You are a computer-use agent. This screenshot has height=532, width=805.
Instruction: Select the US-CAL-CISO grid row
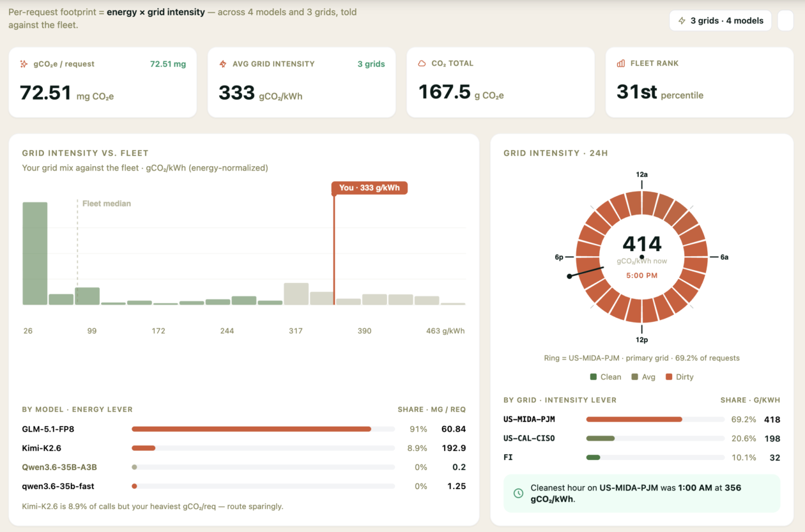(x=641, y=439)
